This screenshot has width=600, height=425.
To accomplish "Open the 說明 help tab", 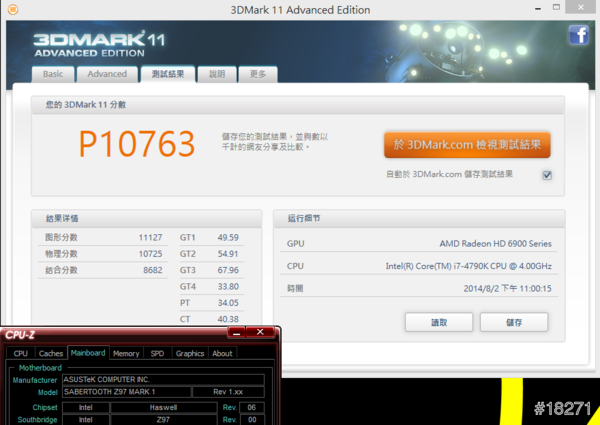I will pos(217,74).
